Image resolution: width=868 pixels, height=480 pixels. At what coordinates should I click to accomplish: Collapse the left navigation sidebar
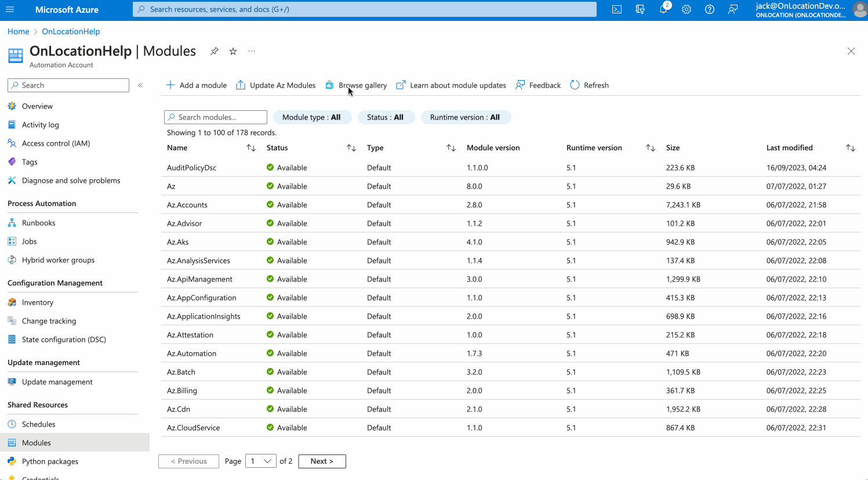tap(140, 85)
